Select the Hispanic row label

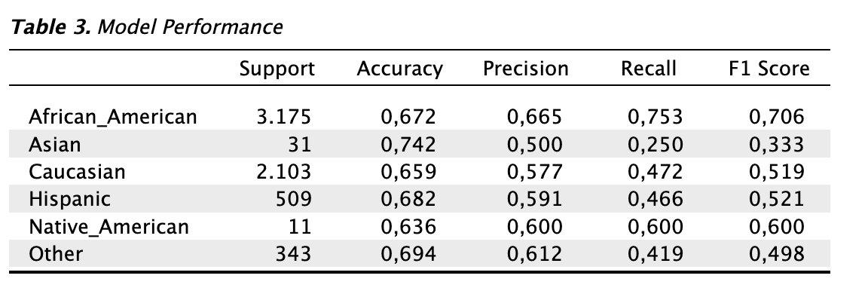coord(70,199)
